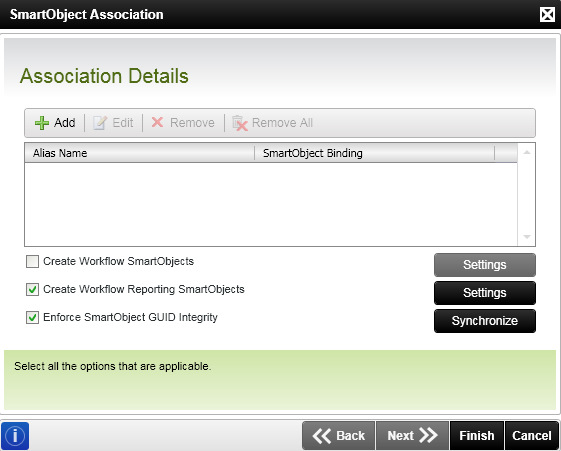Click Finish to complete the wizard
The image size is (561, 451).
tap(477, 436)
